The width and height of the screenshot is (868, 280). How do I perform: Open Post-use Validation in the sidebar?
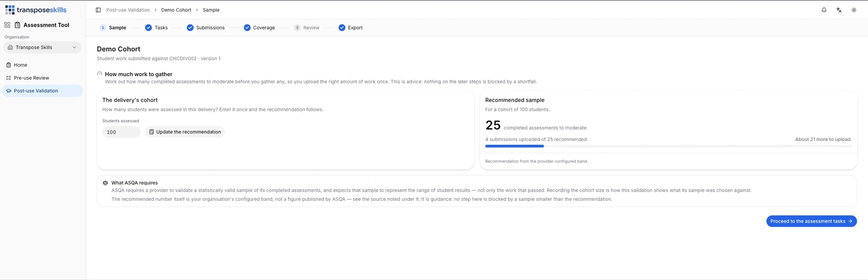tap(42, 91)
